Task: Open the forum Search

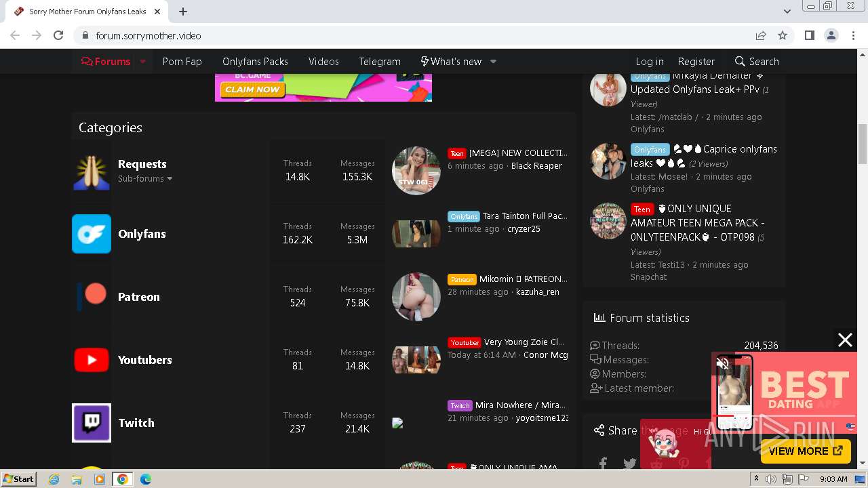Action: coord(757,61)
